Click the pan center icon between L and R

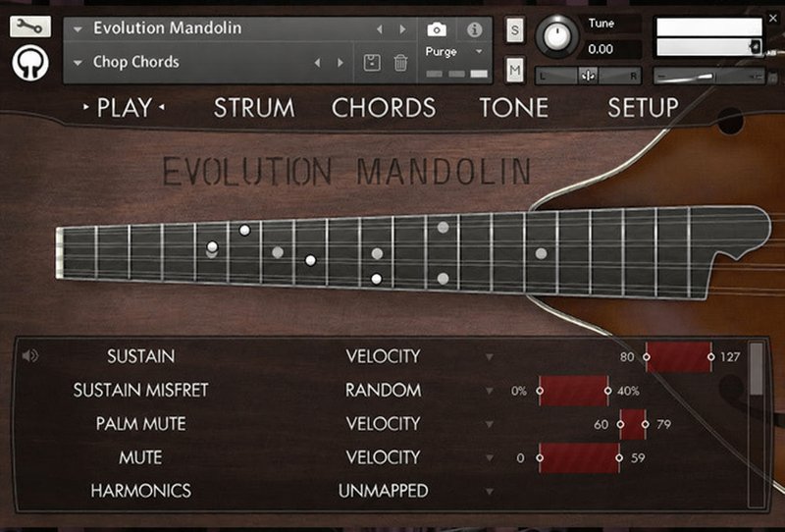click(588, 77)
